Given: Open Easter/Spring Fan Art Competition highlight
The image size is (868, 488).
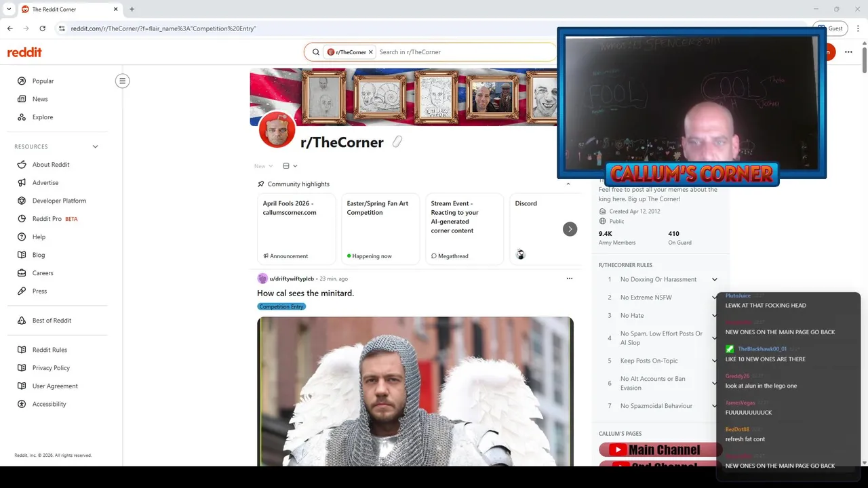Looking at the screenshot, I should (x=380, y=228).
